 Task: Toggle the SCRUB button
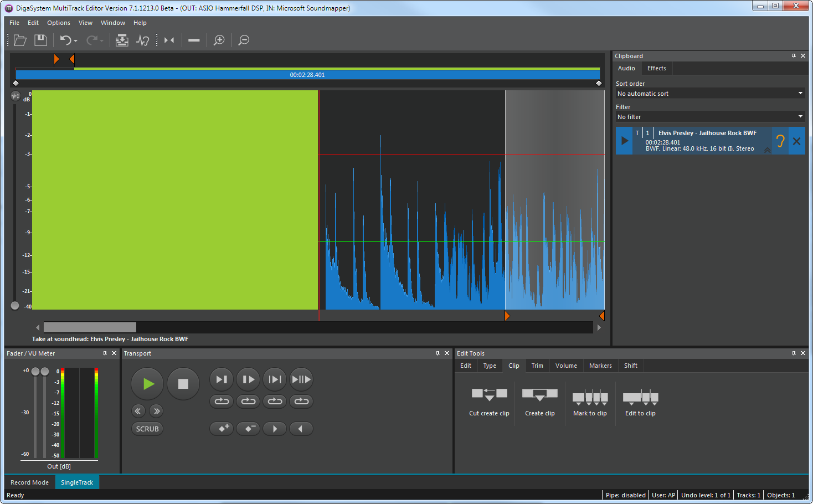[147, 429]
